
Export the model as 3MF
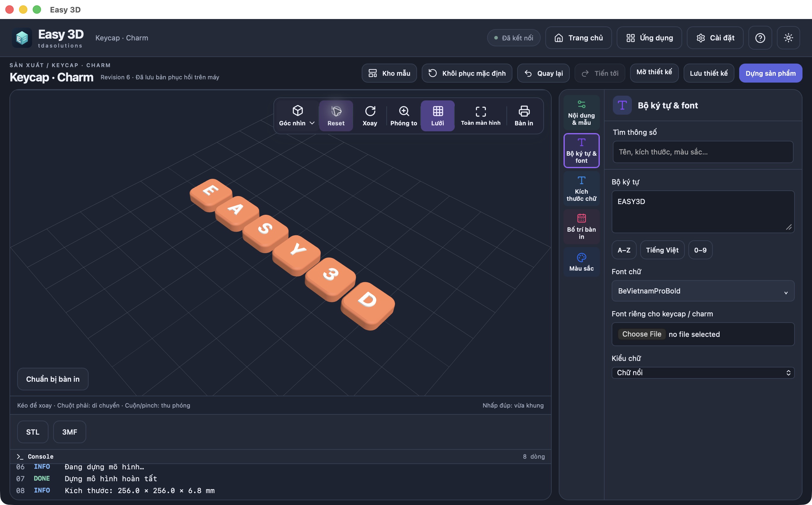[x=70, y=432]
